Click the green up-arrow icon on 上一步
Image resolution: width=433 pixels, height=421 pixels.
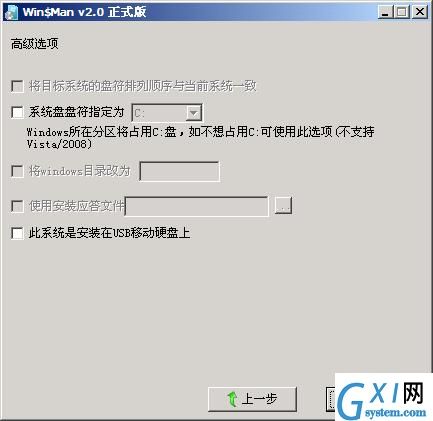pyautogui.click(x=232, y=399)
